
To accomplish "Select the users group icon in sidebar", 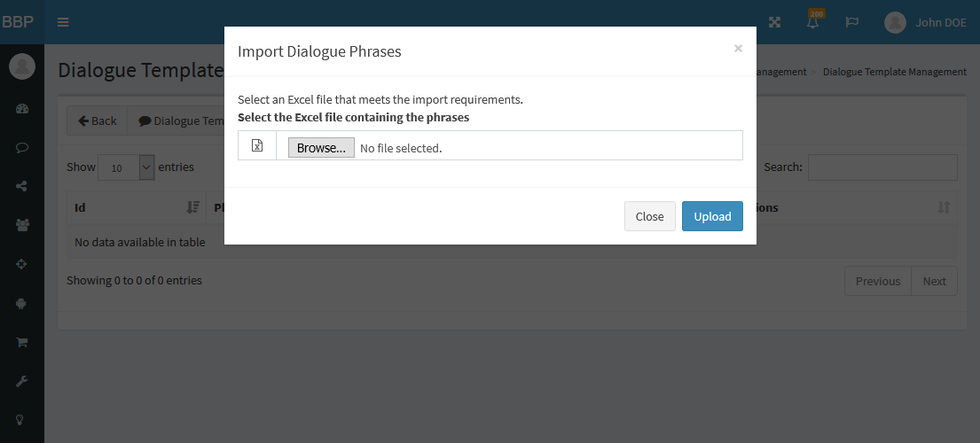I will [x=22, y=225].
